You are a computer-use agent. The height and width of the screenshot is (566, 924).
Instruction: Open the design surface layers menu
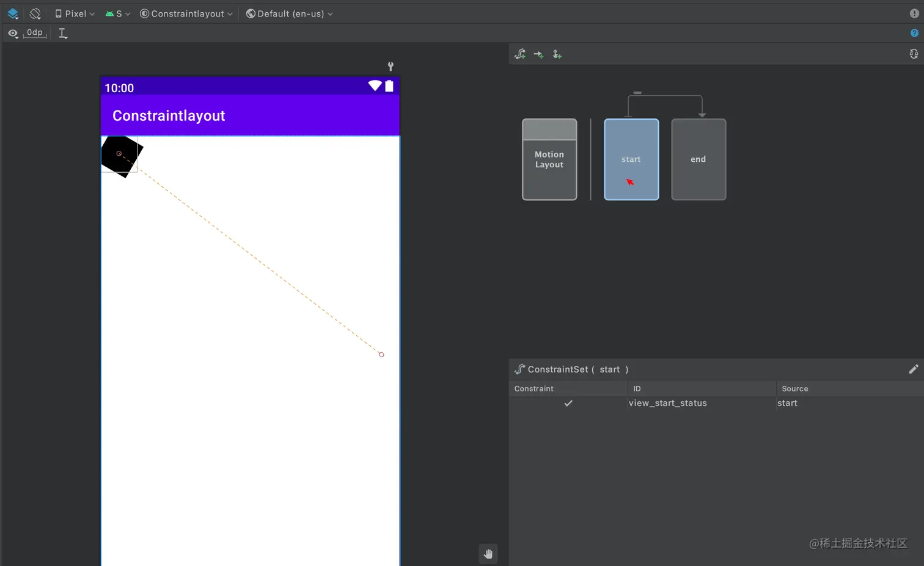click(x=13, y=13)
